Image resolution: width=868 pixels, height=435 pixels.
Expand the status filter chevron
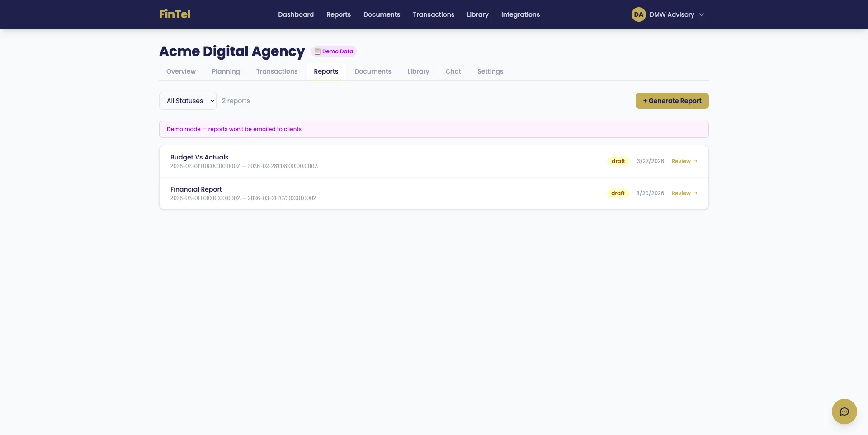[x=212, y=101]
